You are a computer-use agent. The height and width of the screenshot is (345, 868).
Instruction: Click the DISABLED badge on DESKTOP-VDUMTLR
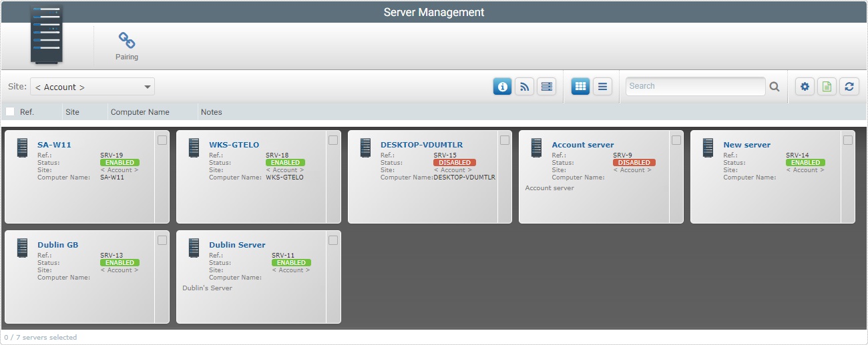pos(455,163)
